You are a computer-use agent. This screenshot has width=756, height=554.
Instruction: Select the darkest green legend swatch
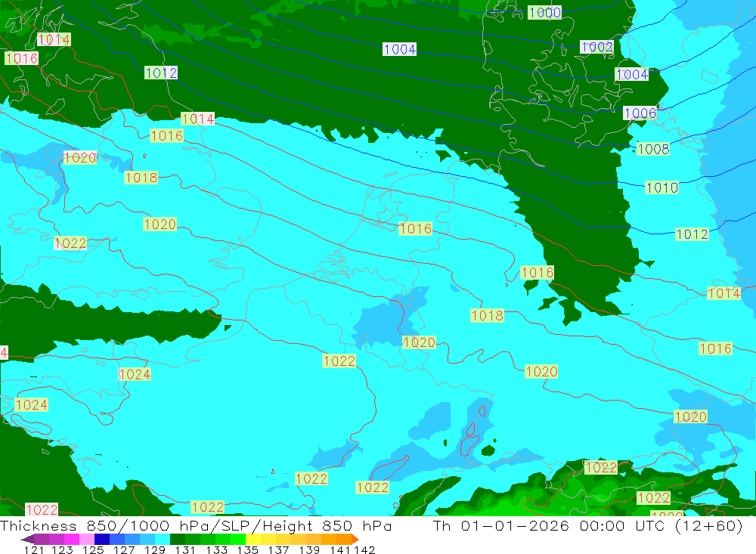point(178,539)
